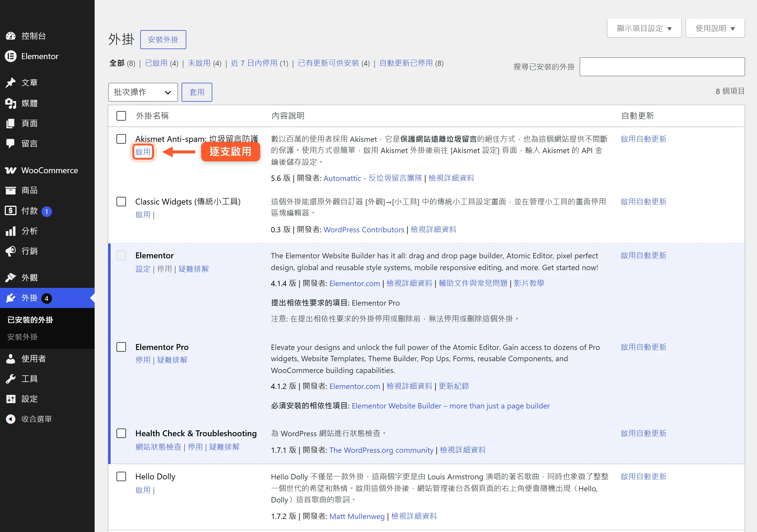The image size is (757, 532).
Task: Enable auto-updates for Akismet
Action: pos(643,139)
